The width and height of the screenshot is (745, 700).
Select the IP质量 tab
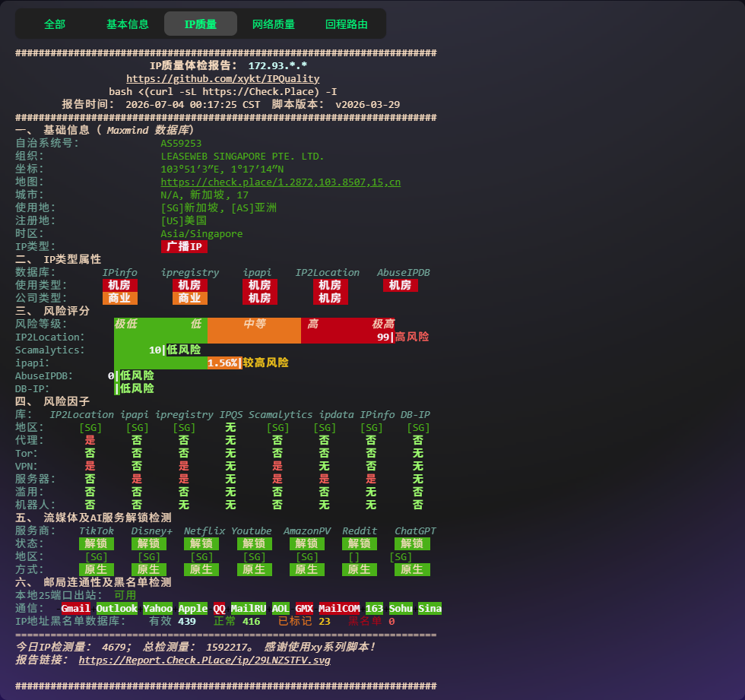tap(201, 24)
